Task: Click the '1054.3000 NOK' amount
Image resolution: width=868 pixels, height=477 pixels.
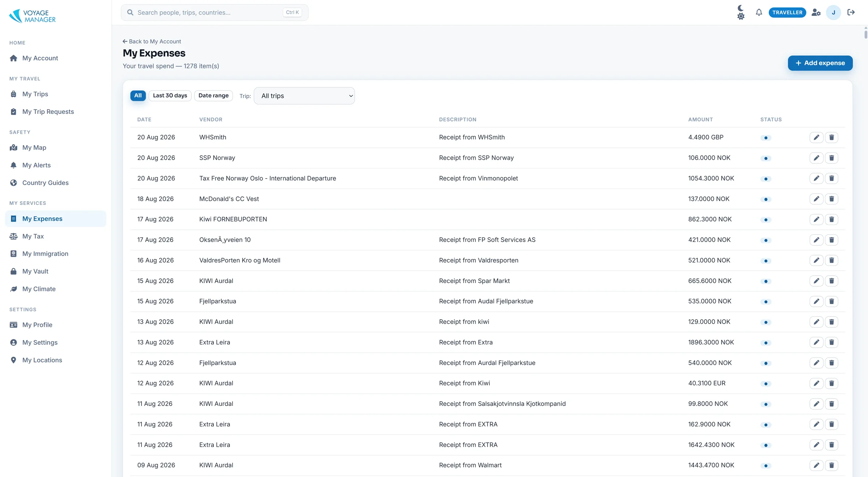Action: pyautogui.click(x=711, y=178)
